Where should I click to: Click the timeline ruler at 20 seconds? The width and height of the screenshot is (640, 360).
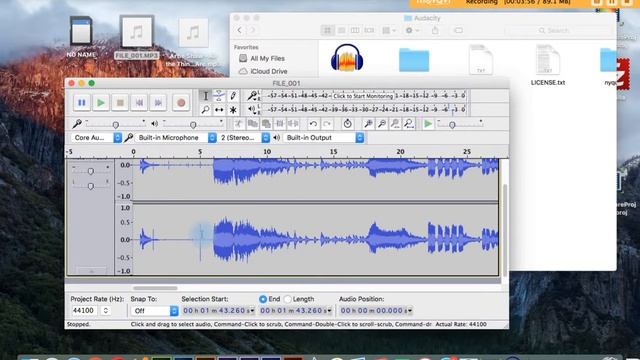point(400,152)
